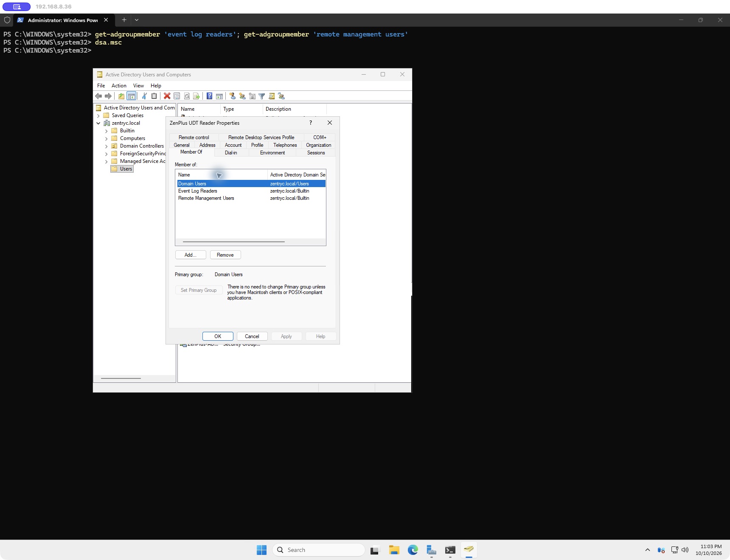Open Microsoft Edge from taskbar
730x560 pixels.
pyautogui.click(x=413, y=550)
